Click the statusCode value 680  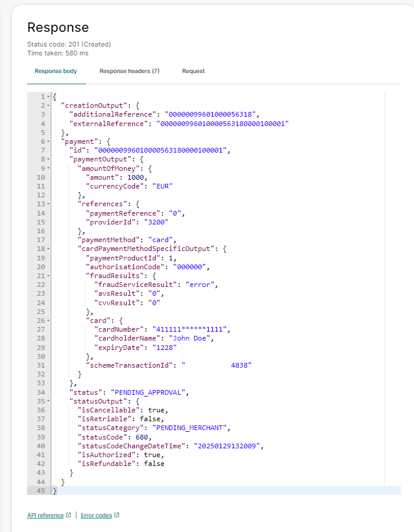142,437
